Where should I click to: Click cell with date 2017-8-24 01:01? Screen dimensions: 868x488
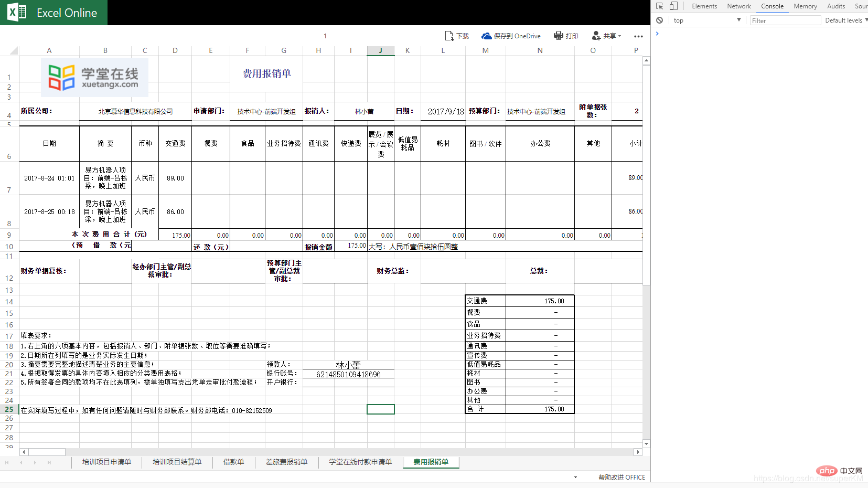tap(49, 178)
